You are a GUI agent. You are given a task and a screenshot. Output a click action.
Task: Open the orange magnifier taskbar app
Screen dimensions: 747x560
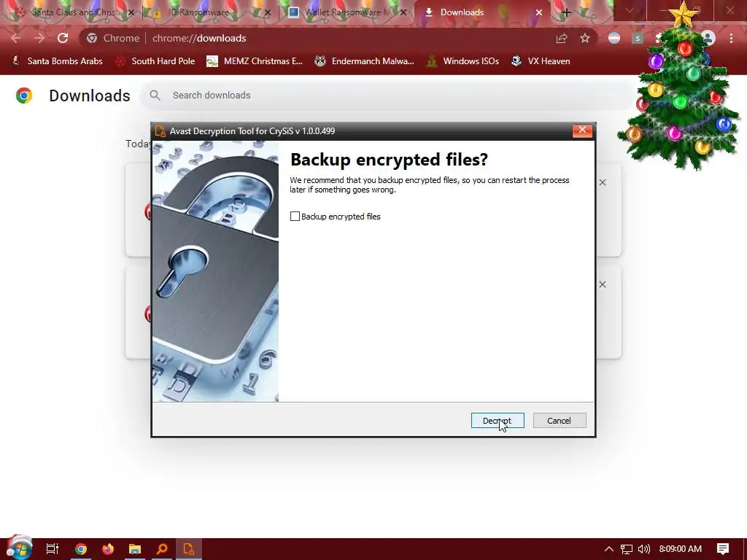162,549
